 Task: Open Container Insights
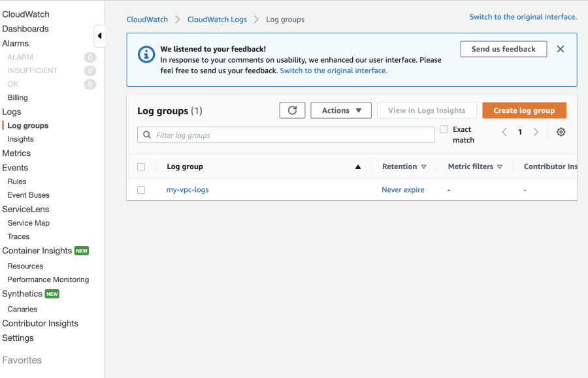click(37, 251)
